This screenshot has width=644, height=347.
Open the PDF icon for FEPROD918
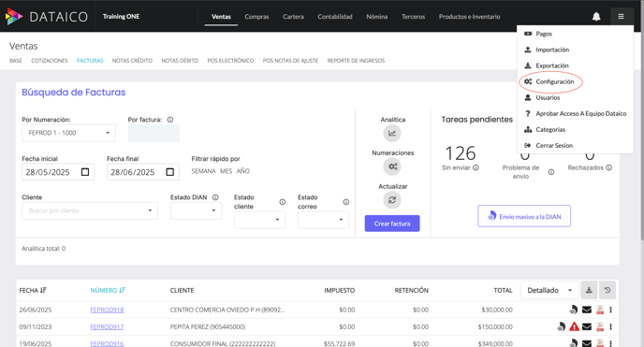click(x=600, y=310)
